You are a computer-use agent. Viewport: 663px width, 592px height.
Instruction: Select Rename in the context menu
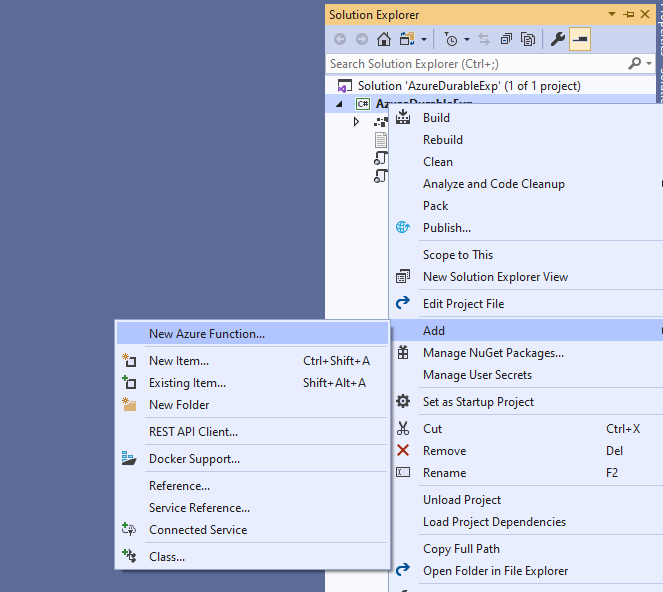click(x=444, y=473)
